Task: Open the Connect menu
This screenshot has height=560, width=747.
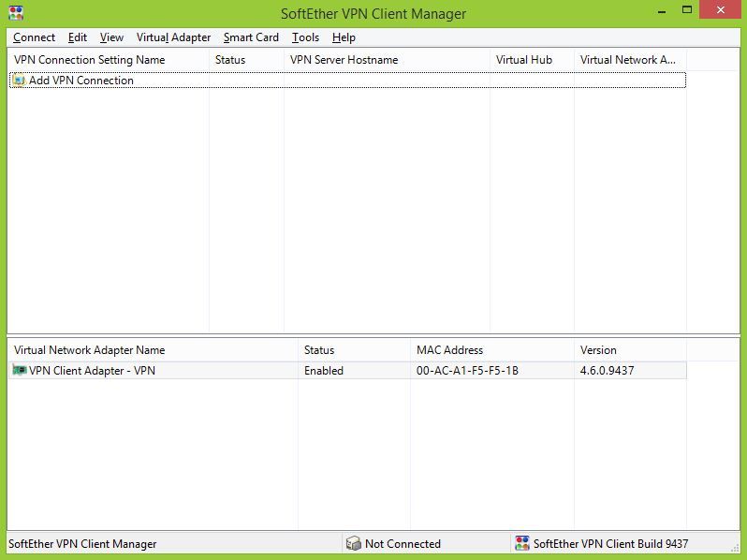Action: pos(35,37)
